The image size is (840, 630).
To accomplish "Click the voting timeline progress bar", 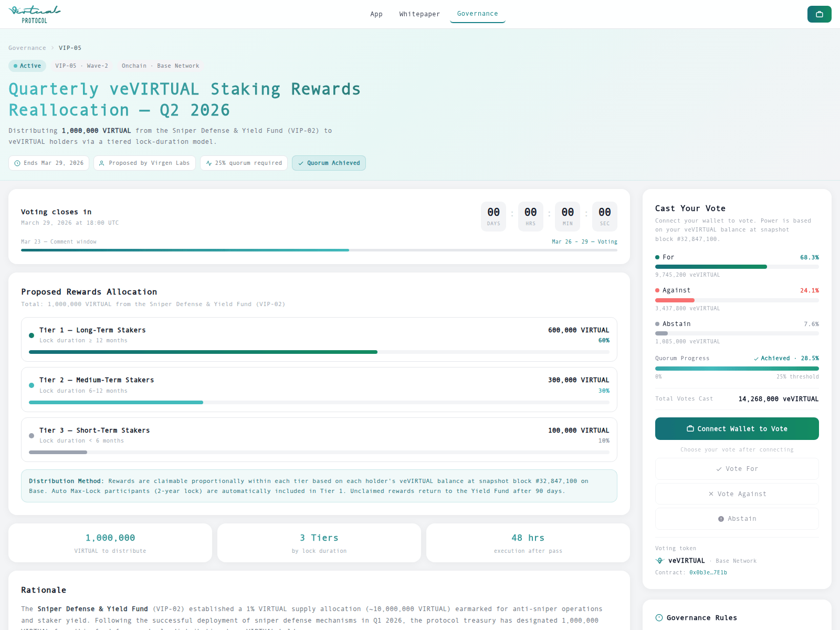I will pyautogui.click(x=319, y=250).
